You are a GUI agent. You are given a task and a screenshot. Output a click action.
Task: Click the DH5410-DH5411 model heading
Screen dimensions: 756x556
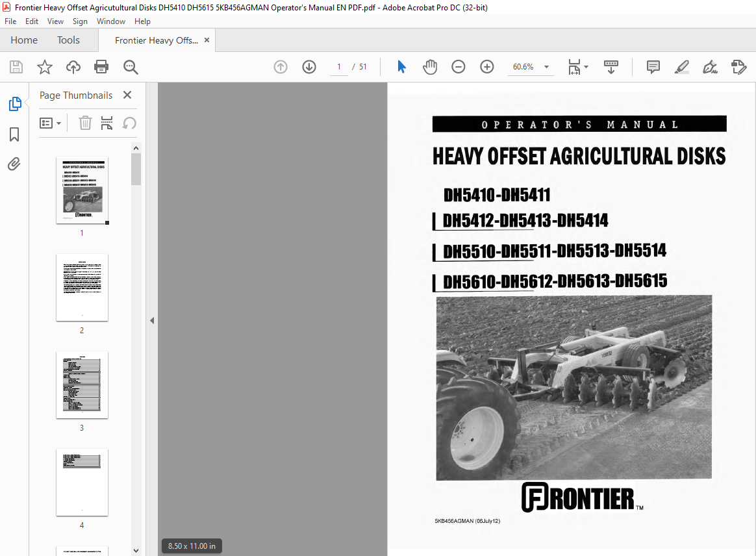coord(497,195)
